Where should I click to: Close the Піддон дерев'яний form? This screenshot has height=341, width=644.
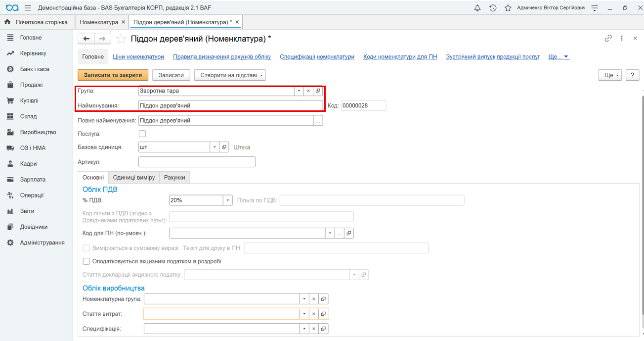[635, 38]
